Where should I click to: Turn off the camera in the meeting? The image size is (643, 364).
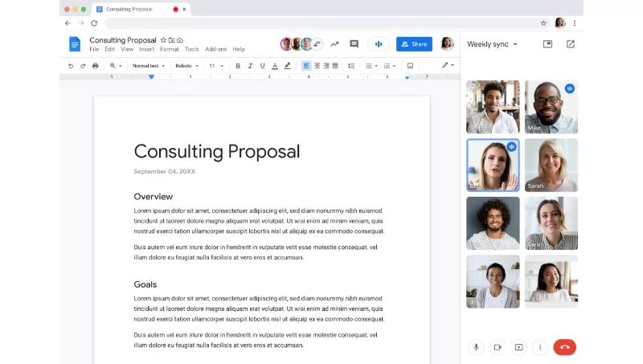[x=498, y=347]
